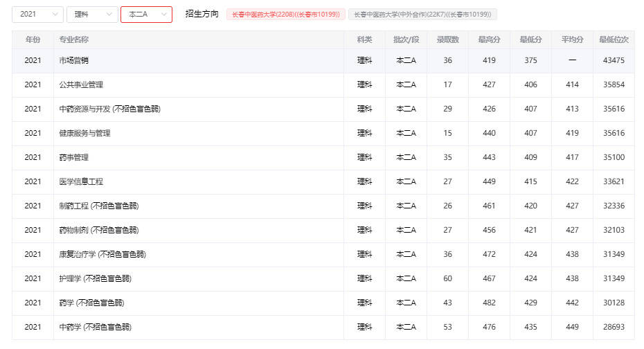This screenshot has width=644, height=349.
Task: Open the 2021 year dropdown
Action: click(37, 15)
